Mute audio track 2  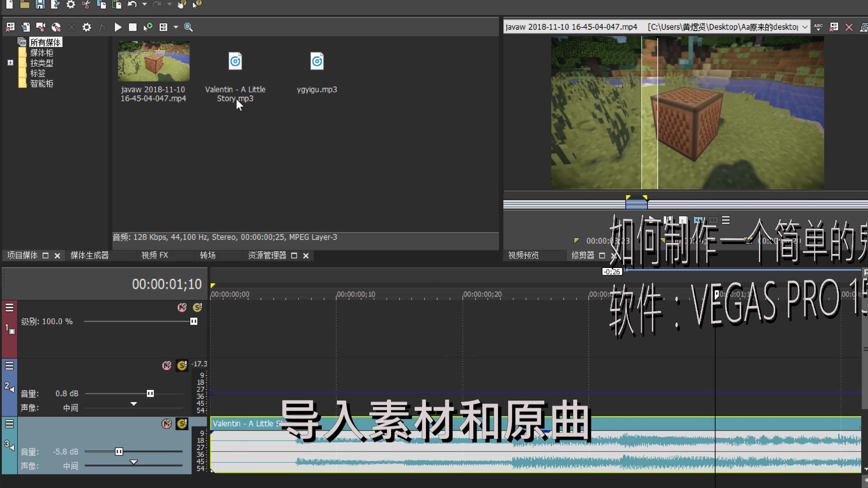167,366
